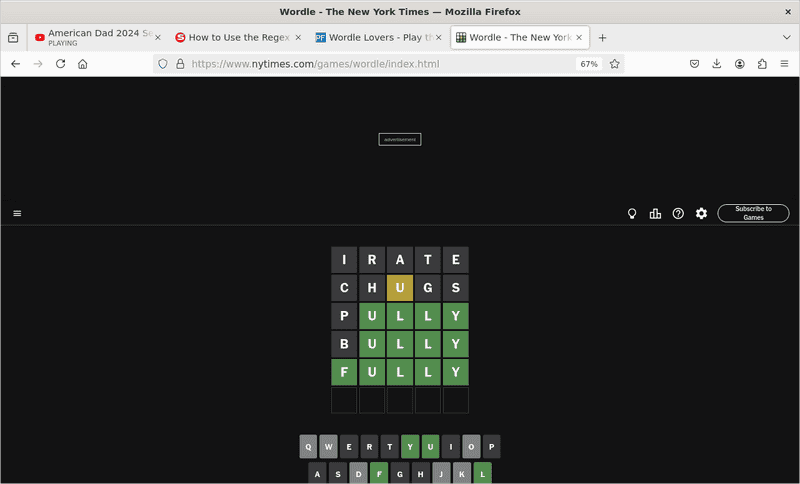Bookmark this page with the star
800x484 pixels.
pos(615,64)
